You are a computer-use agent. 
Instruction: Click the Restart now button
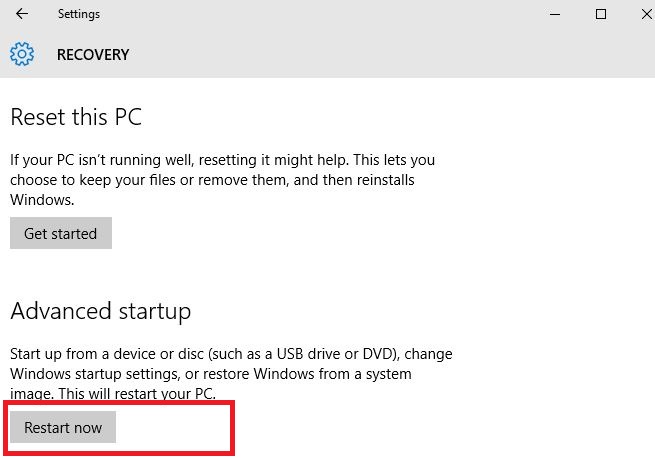click(63, 427)
